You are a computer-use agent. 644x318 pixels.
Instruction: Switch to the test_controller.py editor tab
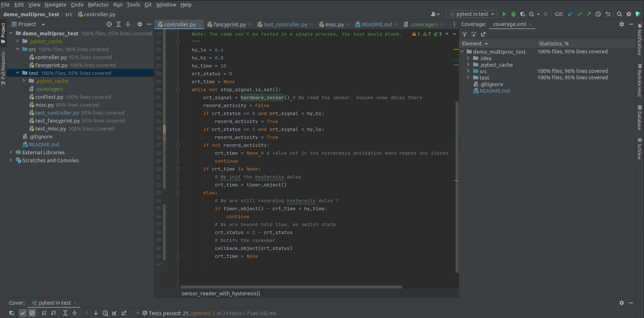coord(285,25)
